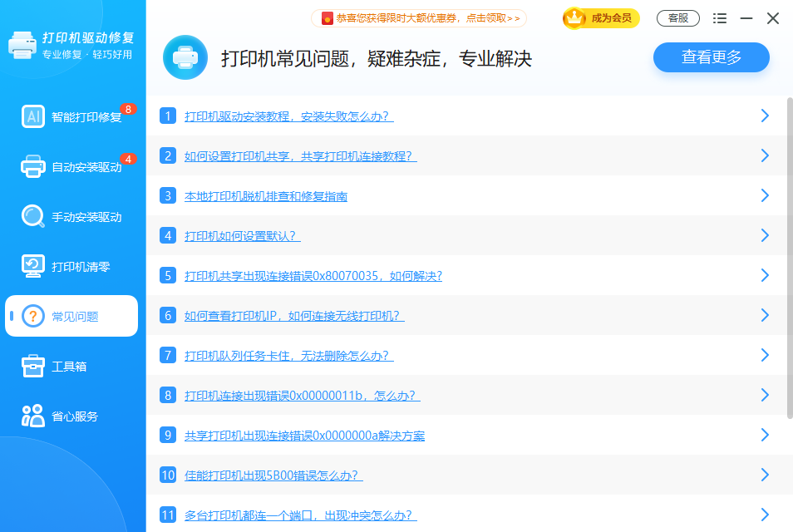Viewport: 793px width, 532px height.
Task: Open the 本地打印机脱机排查和修复指南 link
Action: pos(265,196)
